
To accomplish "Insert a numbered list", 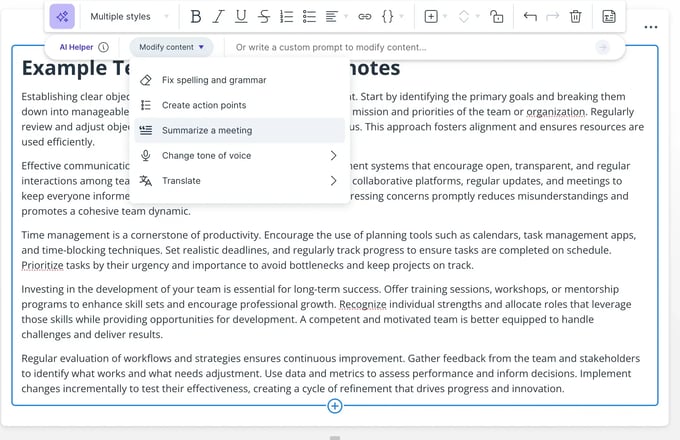I will (286, 16).
